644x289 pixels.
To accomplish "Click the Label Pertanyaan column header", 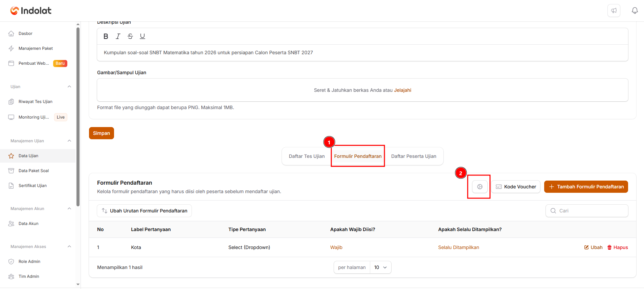I will pyautogui.click(x=151, y=229).
